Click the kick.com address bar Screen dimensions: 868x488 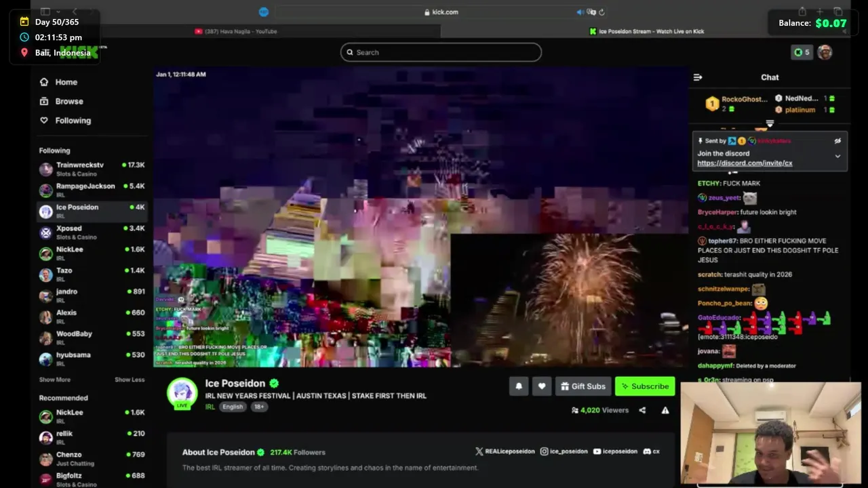tap(441, 12)
